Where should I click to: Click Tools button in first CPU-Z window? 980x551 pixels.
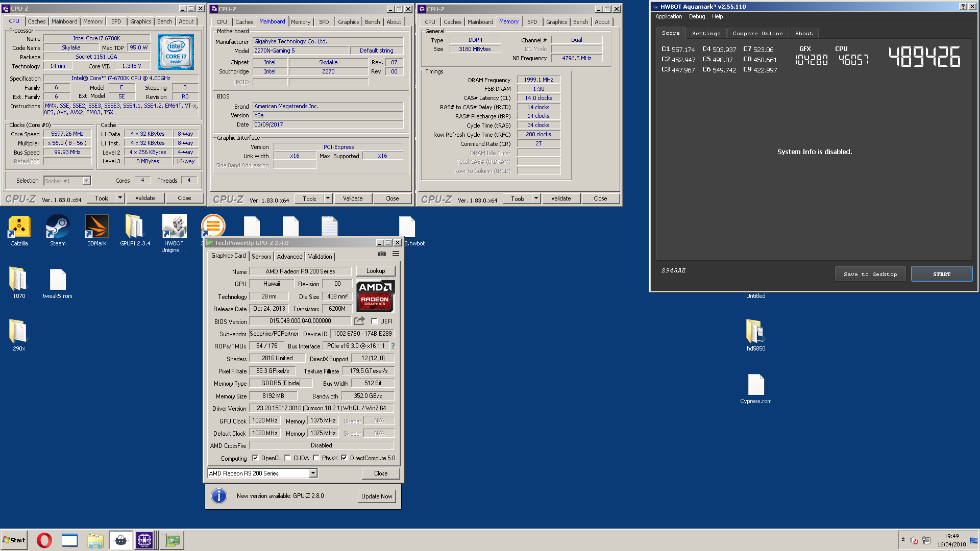click(x=102, y=198)
